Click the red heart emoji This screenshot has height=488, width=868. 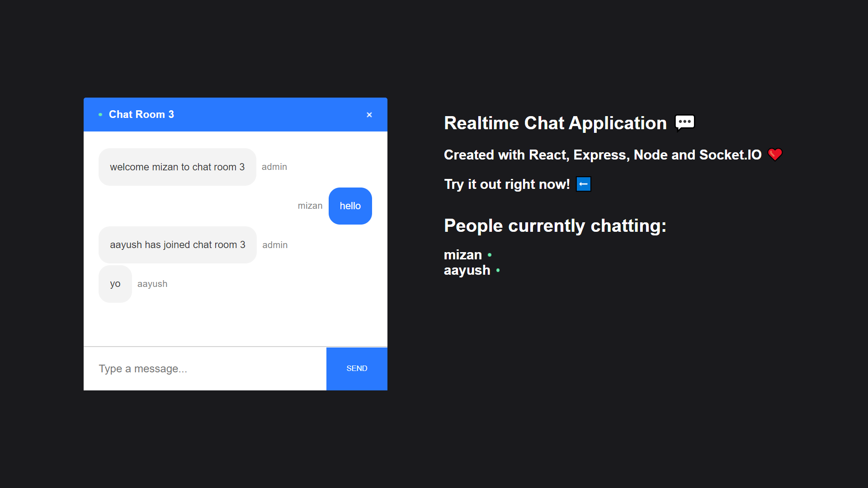point(775,155)
